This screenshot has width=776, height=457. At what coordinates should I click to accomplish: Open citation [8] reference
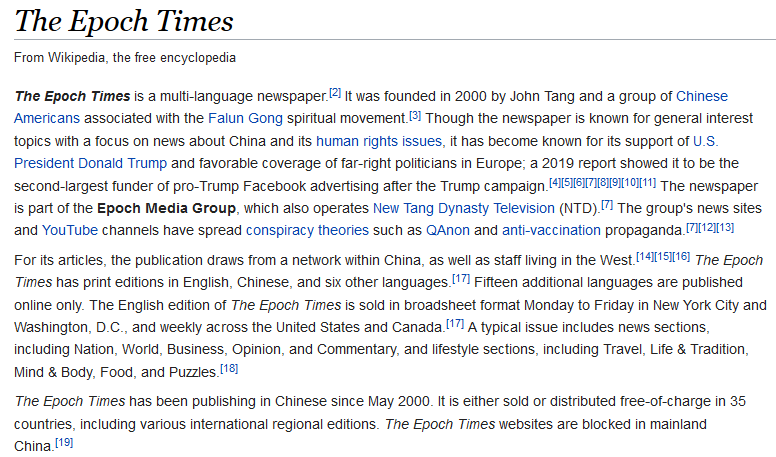pos(602,183)
